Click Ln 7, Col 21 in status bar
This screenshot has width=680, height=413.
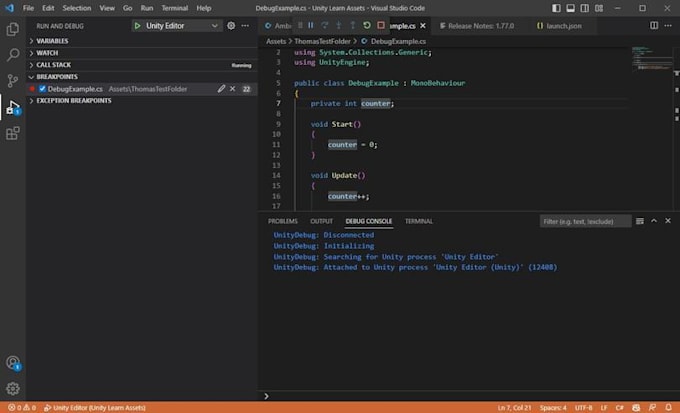tap(514, 408)
